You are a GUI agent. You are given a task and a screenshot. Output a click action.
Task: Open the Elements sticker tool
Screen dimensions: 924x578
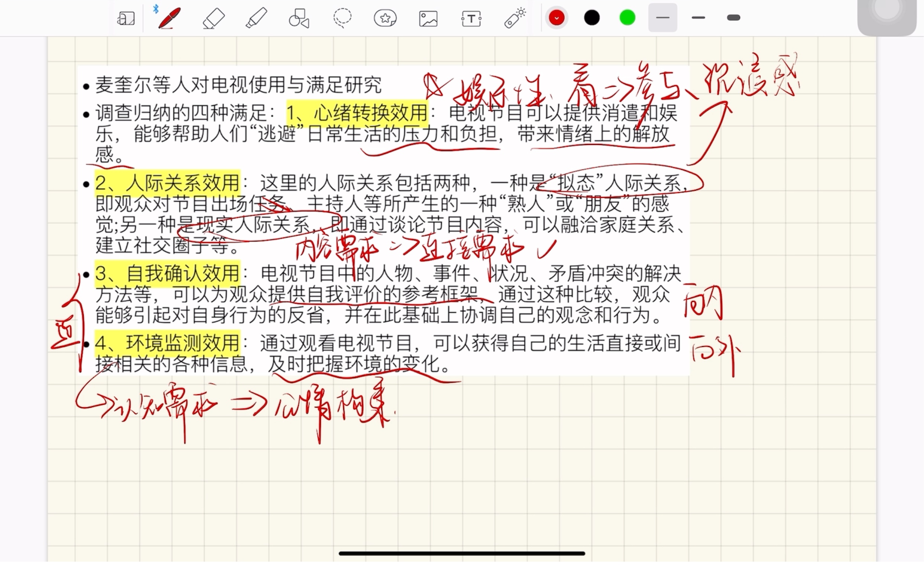click(385, 18)
